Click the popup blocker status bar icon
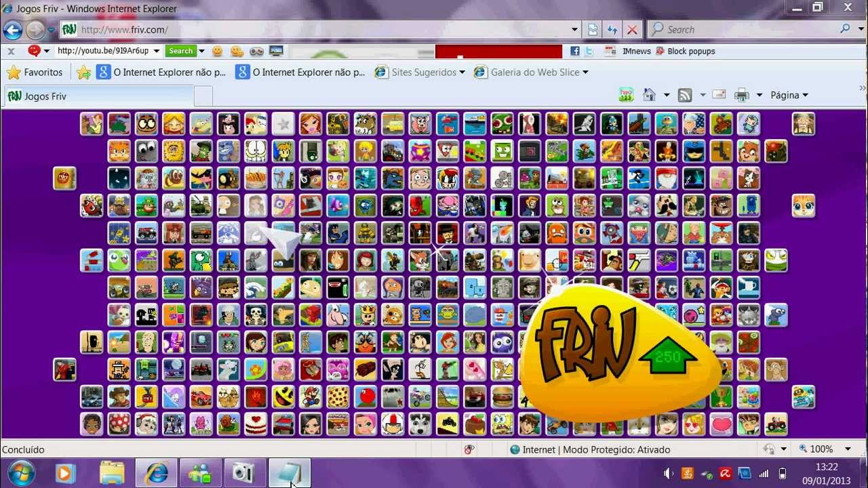Viewport: 868px width, 488px height. [x=469, y=449]
